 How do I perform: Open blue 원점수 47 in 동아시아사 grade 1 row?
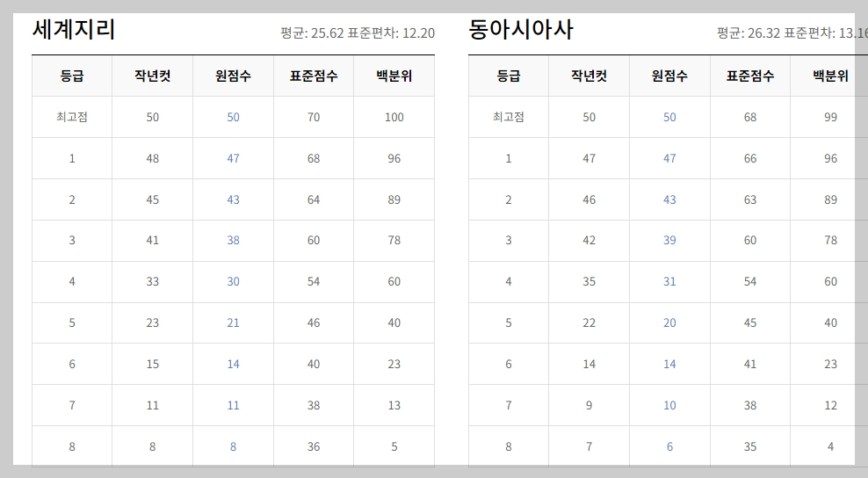[669, 158]
